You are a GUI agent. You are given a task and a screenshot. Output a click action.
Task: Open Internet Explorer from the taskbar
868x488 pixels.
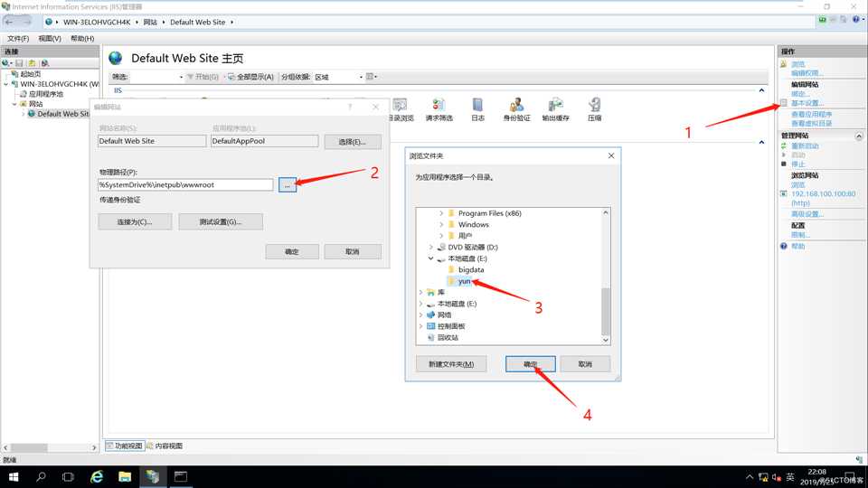(x=97, y=476)
